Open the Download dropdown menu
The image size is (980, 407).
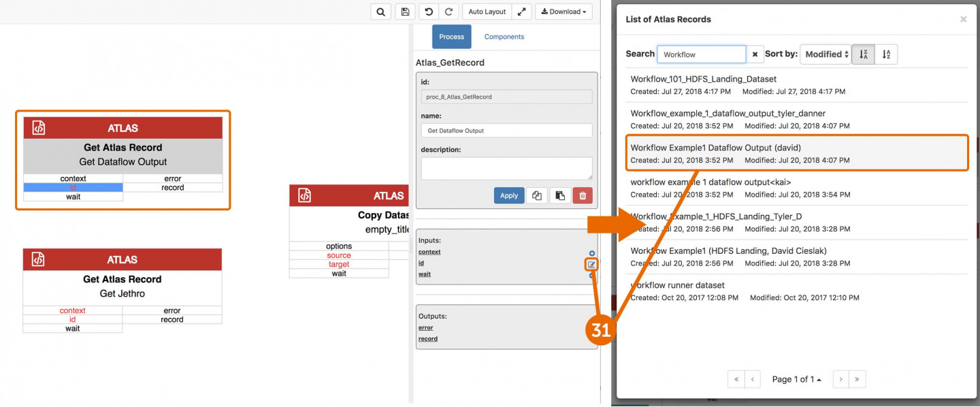[x=563, y=12]
